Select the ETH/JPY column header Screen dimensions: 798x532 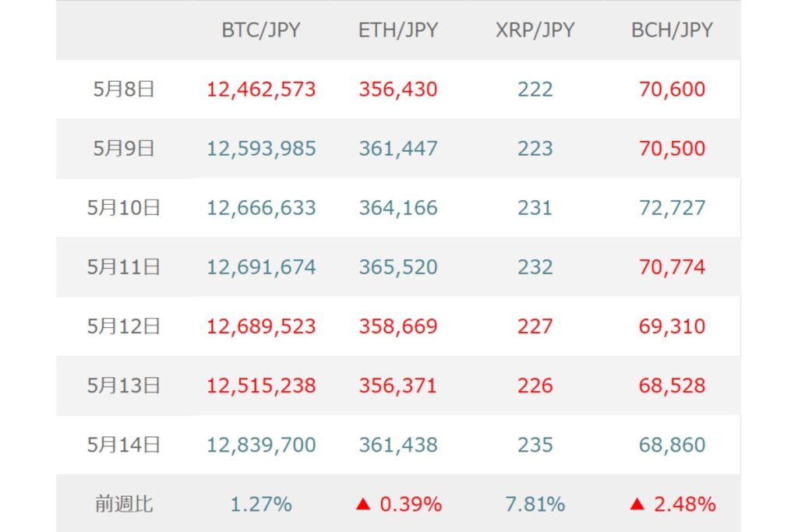tap(398, 30)
